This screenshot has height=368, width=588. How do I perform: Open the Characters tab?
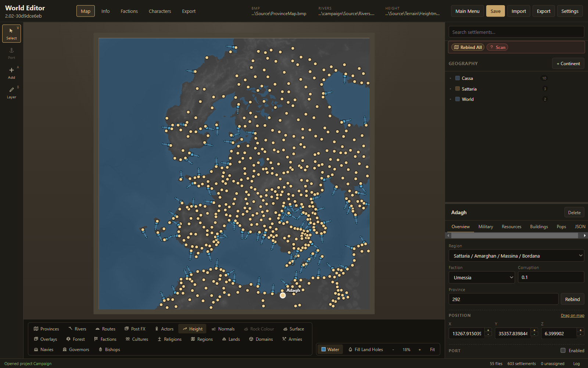click(160, 11)
